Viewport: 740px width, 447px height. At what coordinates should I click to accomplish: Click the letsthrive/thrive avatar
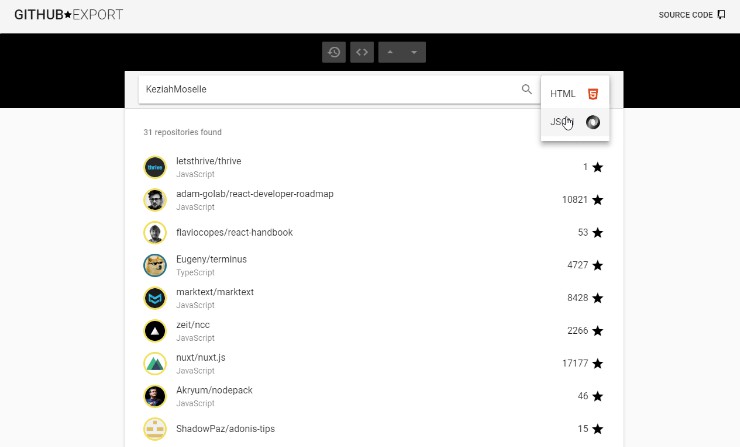point(154,167)
